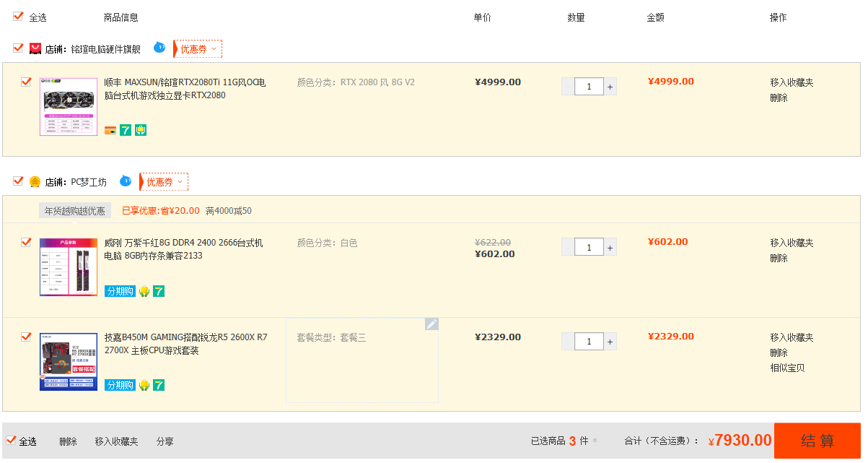Uncheck the 全选 checkbox at top
Screen dimensions: 868x463
18,17
